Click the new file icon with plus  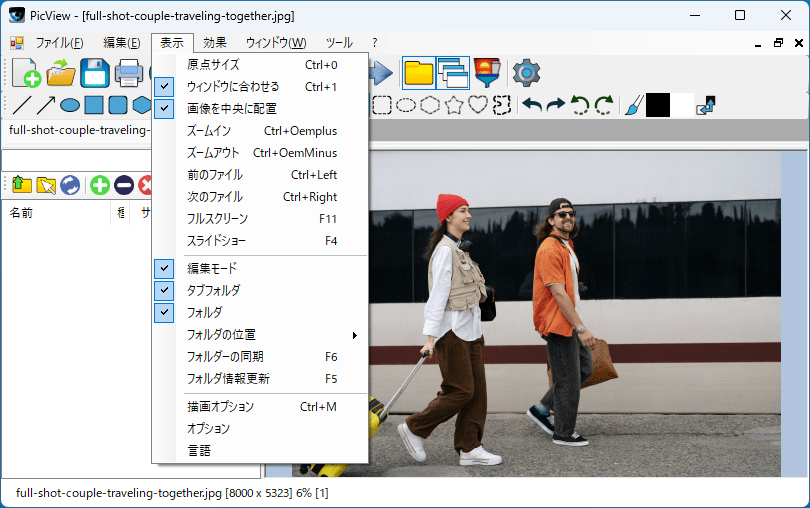(27, 73)
